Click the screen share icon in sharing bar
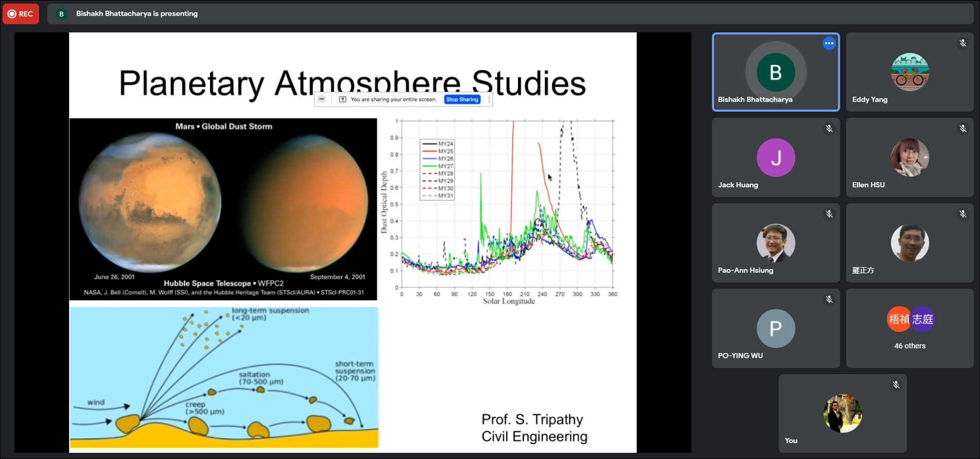This screenshot has width=980, height=459. click(343, 99)
